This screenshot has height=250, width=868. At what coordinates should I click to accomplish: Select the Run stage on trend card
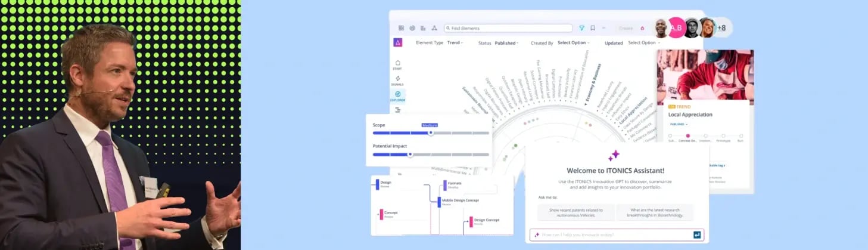point(741,136)
